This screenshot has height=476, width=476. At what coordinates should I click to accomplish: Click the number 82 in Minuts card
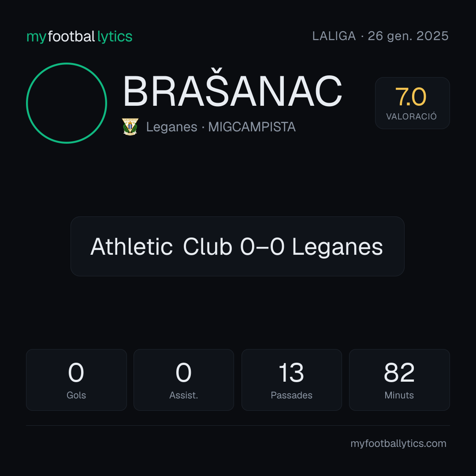[399, 372]
